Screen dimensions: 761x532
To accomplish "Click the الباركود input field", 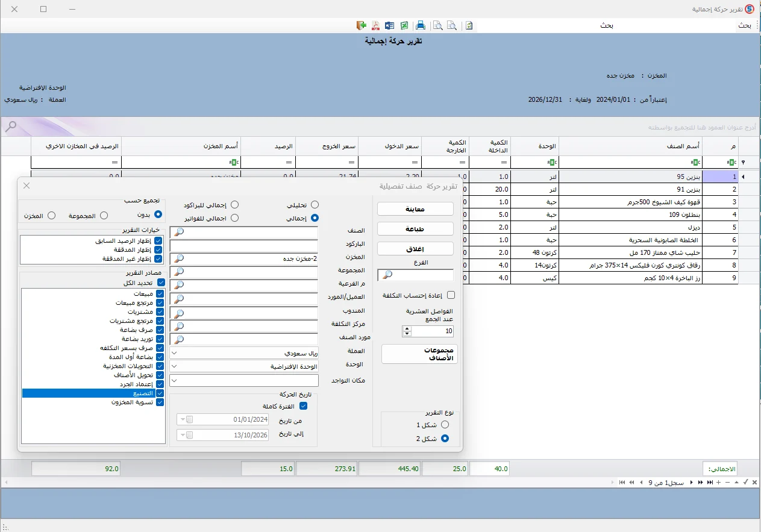I will (x=243, y=246).
